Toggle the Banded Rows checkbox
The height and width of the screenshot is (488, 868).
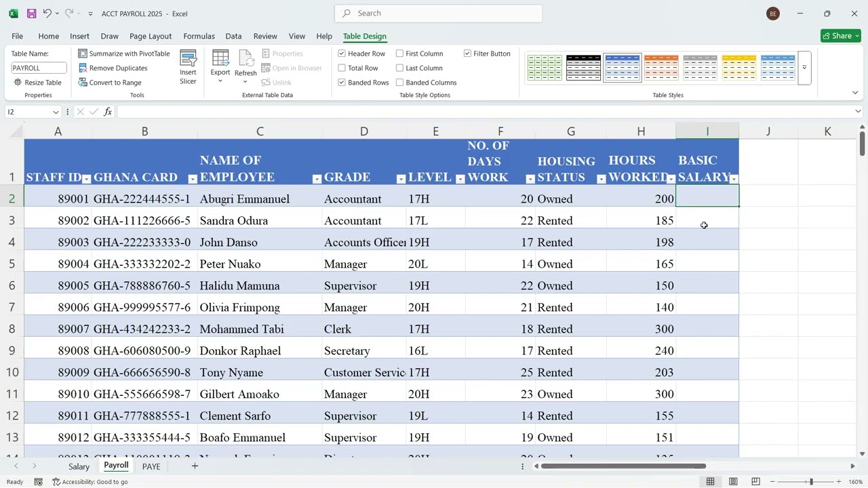[x=342, y=83]
